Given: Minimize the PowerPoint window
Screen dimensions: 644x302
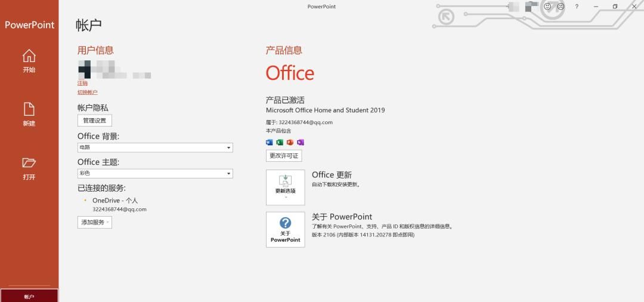Looking at the screenshot, I should 596,7.
